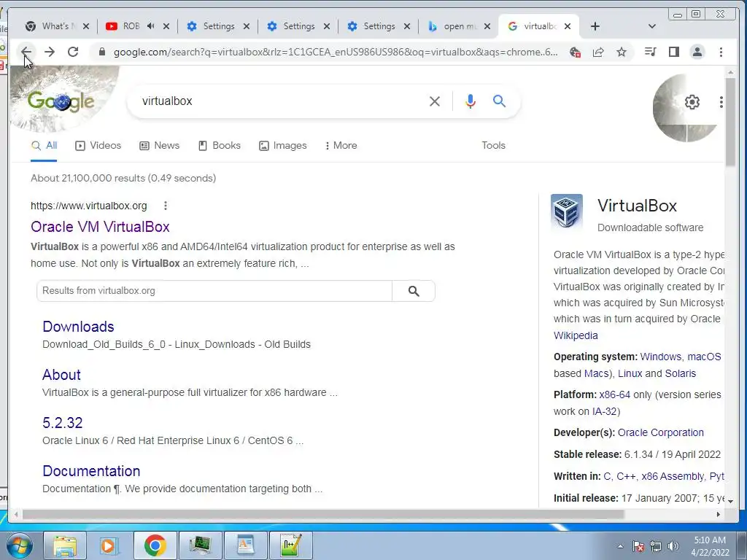
Task: Close the open Bing tab
Action: (x=487, y=27)
